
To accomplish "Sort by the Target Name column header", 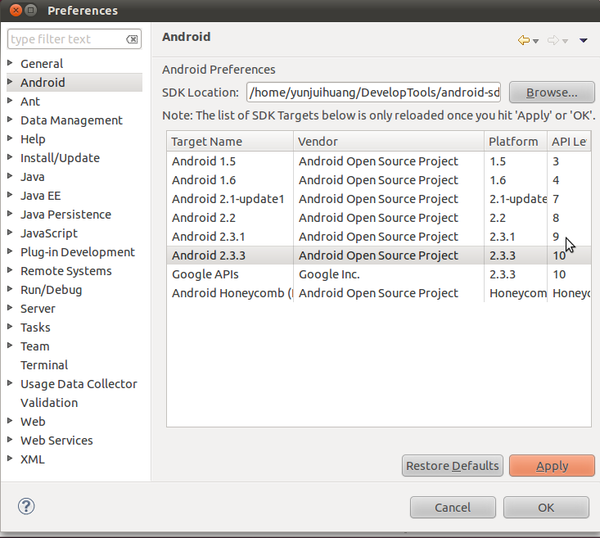I will [230, 142].
